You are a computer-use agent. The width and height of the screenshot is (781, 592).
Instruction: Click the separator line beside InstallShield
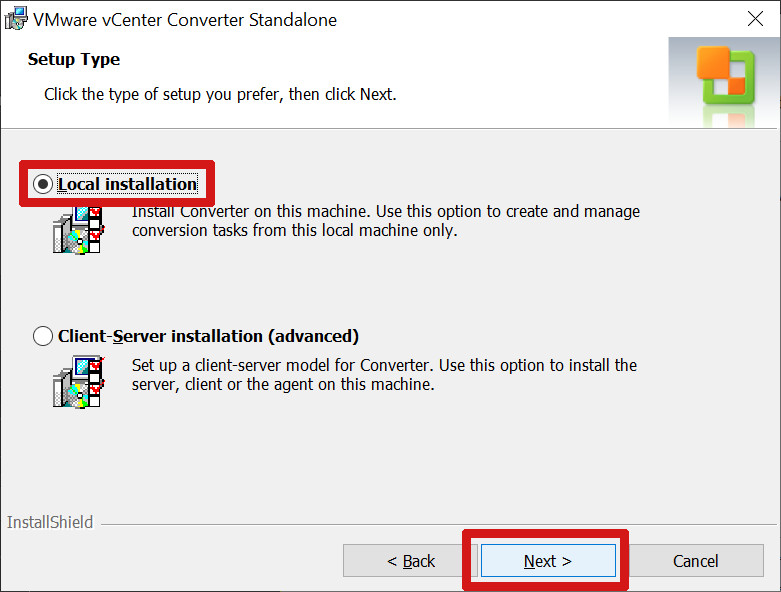click(x=438, y=524)
